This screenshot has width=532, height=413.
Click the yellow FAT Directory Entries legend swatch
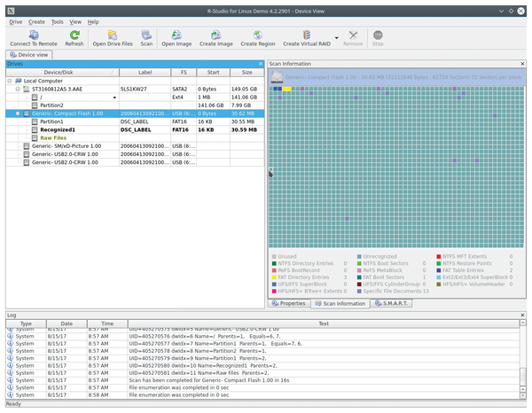coord(274,277)
